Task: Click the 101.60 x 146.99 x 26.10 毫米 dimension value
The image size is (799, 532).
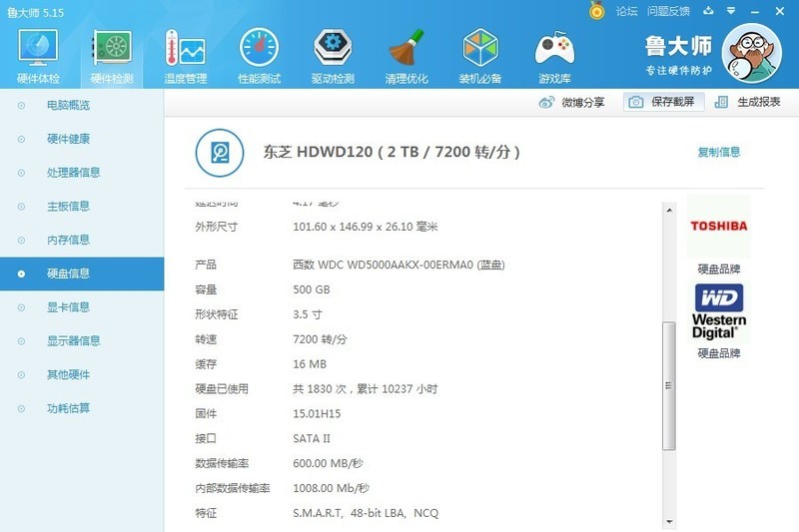Action: pos(365,227)
